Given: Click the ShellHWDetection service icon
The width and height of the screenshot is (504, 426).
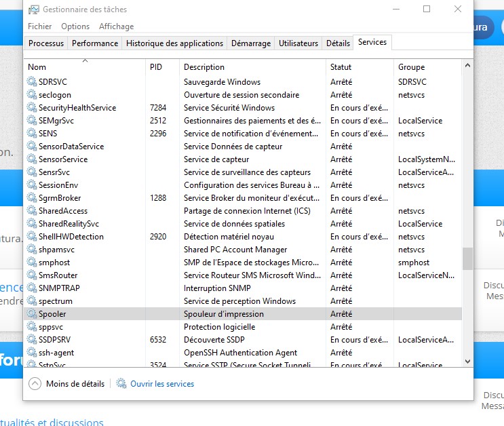Looking at the screenshot, I should [x=32, y=237].
